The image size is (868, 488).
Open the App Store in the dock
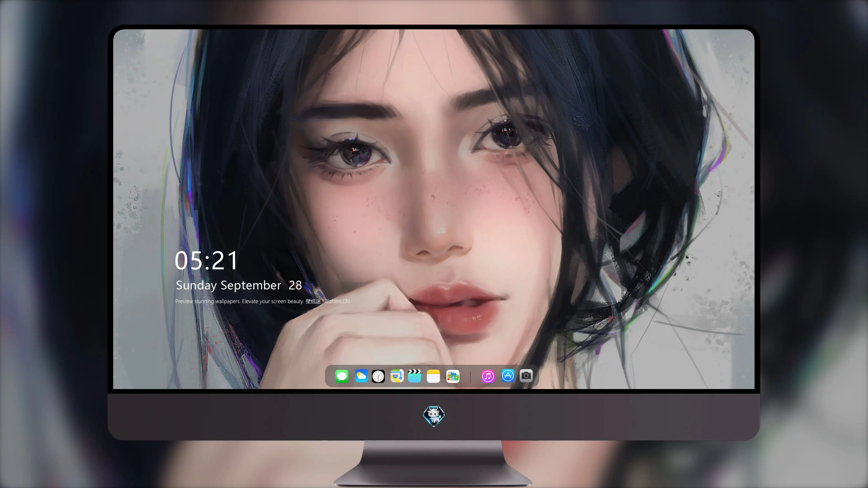coord(508,375)
